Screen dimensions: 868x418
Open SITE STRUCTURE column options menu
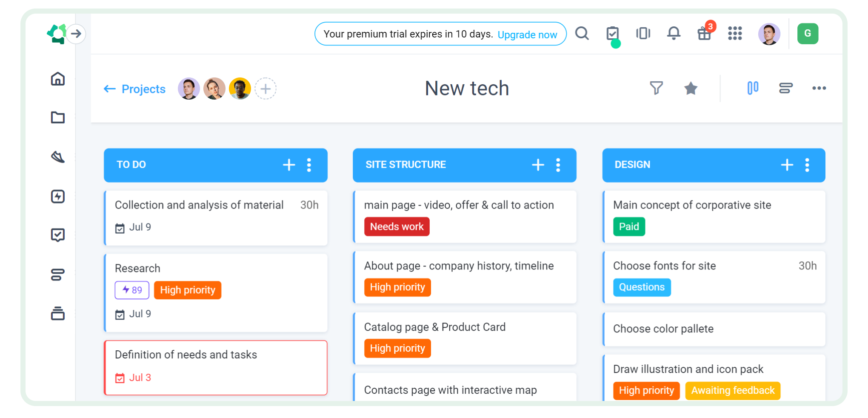coord(558,165)
